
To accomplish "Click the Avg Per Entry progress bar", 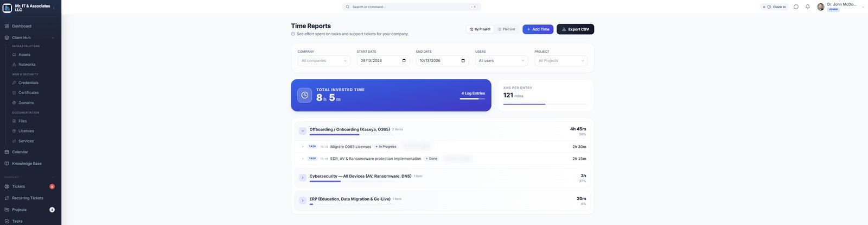I will coord(545,104).
